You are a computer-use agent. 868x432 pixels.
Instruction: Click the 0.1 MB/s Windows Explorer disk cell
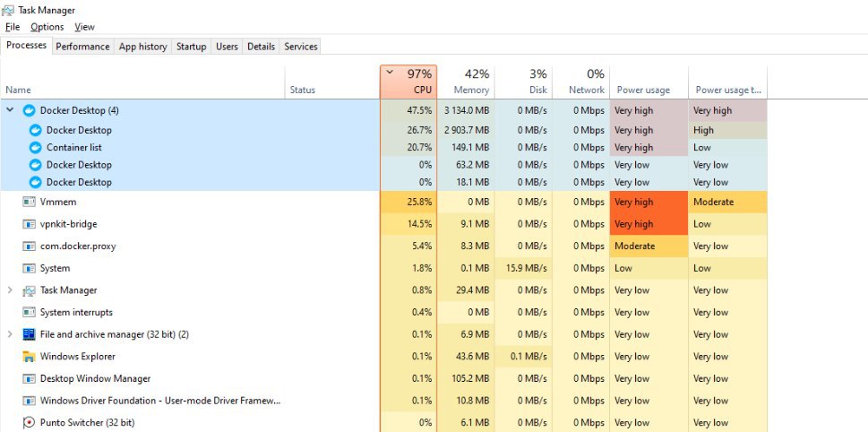(524, 357)
